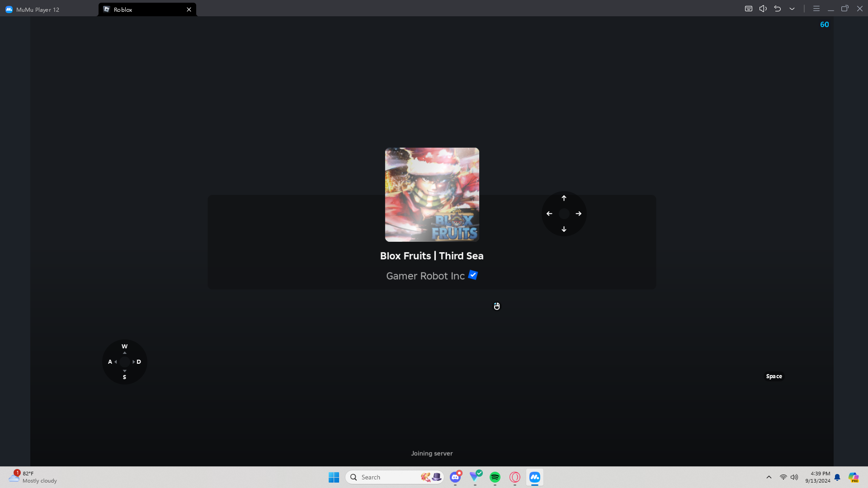Viewport: 868px width, 488px height.
Task: Click the down arrow on the camera pad
Action: pos(564,229)
